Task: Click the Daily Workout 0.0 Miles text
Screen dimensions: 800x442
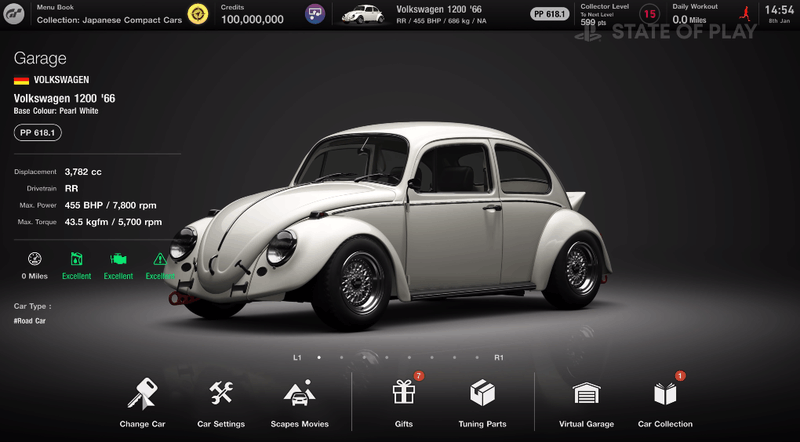Action: click(689, 20)
